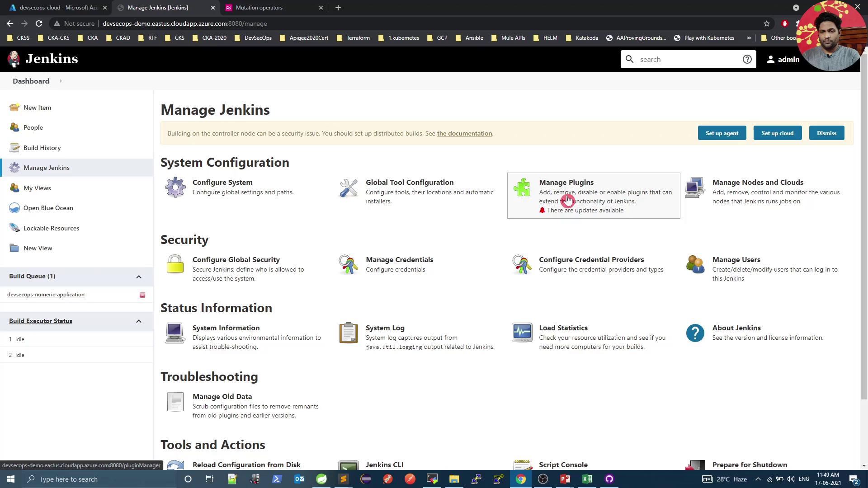Click Global Tool Configuration wrench icon
868x488 pixels.
coord(348,188)
